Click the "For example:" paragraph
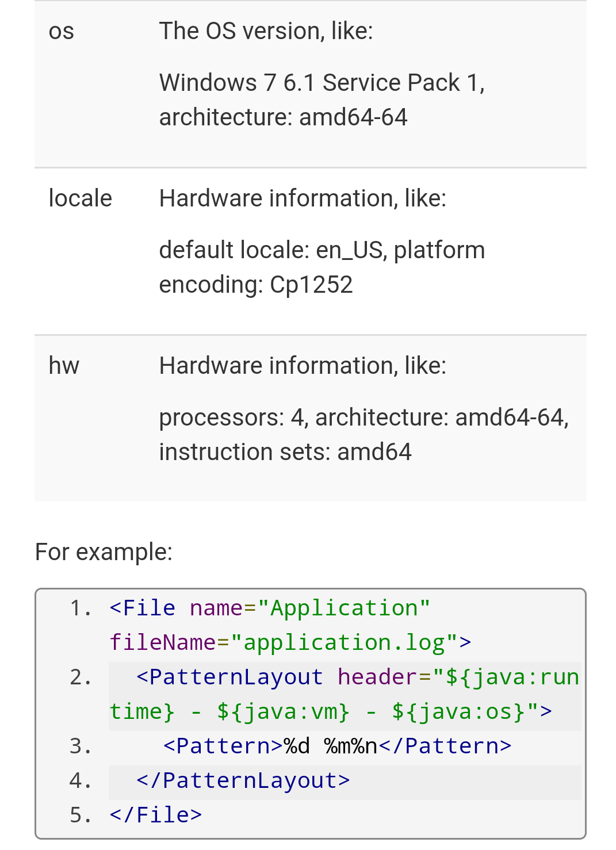The width and height of the screenshot is (616, 850). [x=104, y=552]
